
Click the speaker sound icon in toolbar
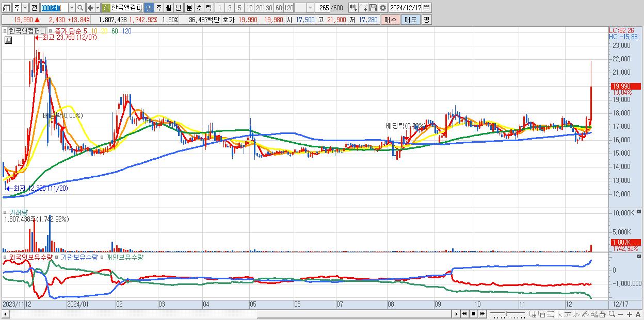(x=90, y=8)
